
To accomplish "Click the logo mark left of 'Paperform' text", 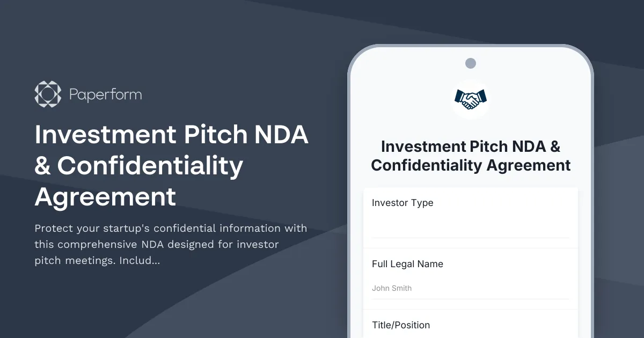I will point(48,93).
